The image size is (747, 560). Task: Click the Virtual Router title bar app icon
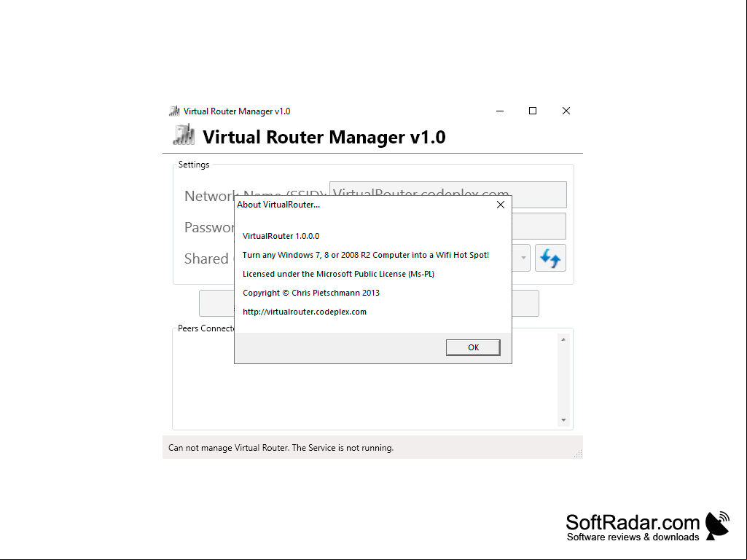point(174,111)
